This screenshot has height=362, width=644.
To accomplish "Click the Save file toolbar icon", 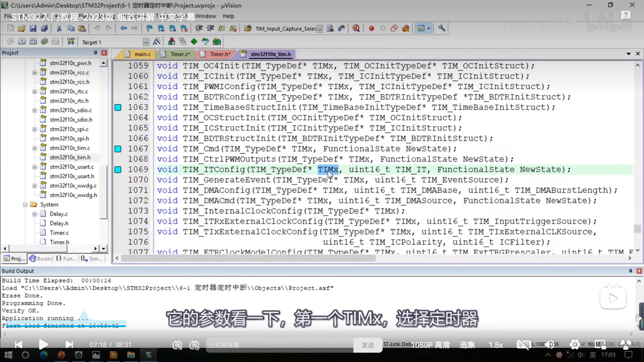I will pyautogui.click(x=33, y=28).
